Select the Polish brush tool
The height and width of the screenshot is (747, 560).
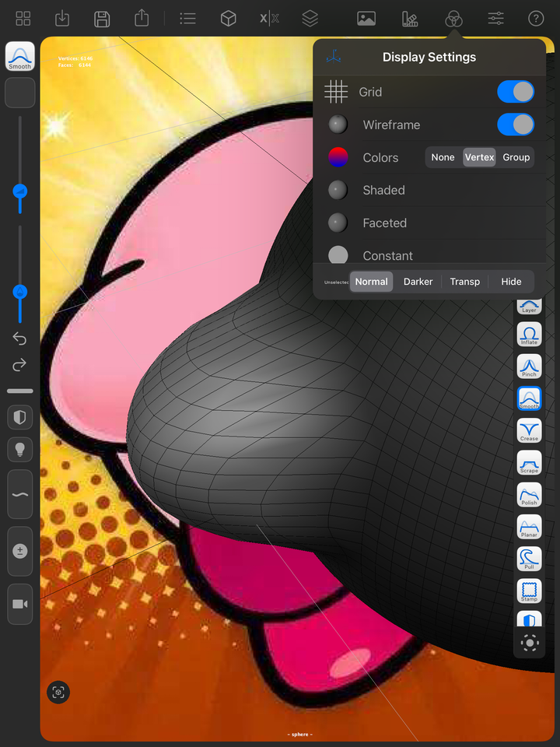click(529, 495)
